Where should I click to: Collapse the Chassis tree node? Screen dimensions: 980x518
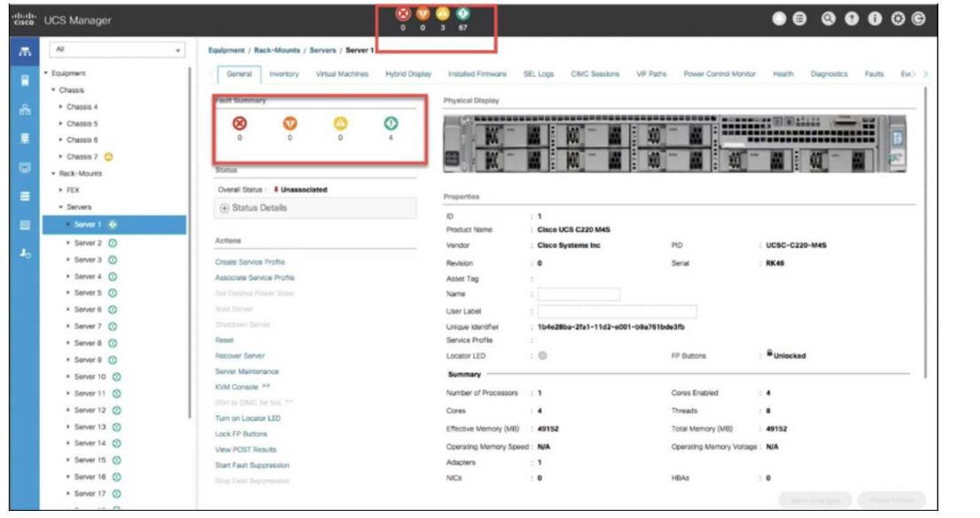coord(53,90)
